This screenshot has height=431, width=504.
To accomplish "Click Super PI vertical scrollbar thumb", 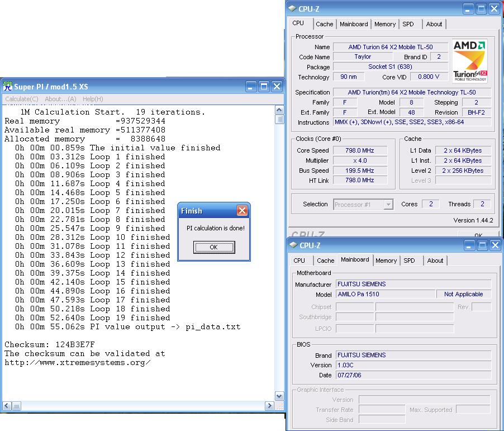I will (279, 119).
